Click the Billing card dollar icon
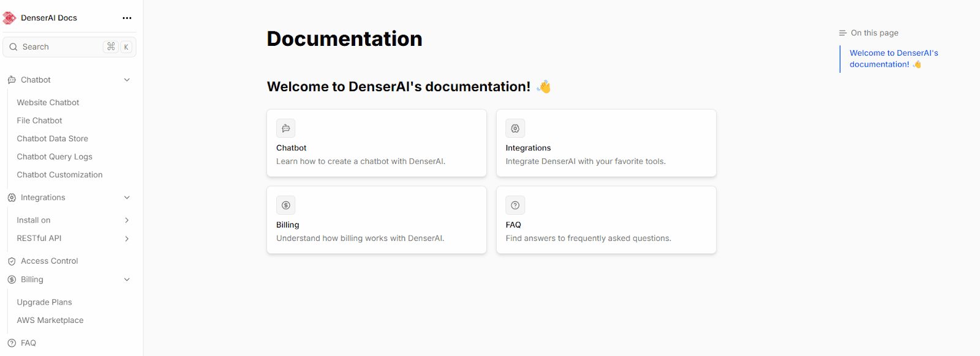The image size is (980, 356). coord(286,206)
